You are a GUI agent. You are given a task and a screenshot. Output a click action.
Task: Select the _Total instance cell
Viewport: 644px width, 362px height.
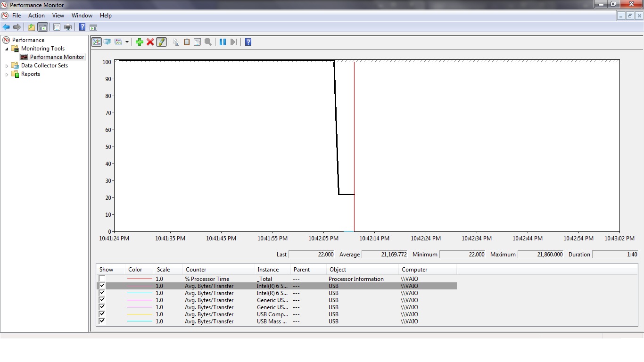264,279
